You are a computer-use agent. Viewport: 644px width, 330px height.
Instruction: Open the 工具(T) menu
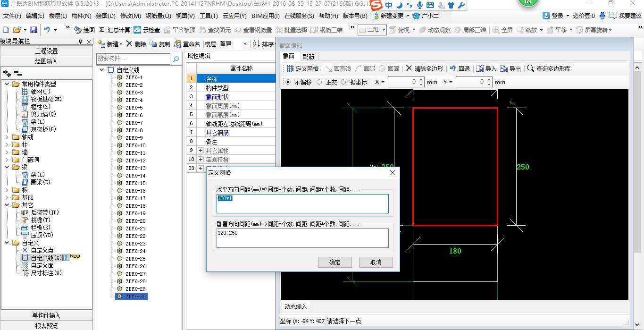(x=209, y=16)
